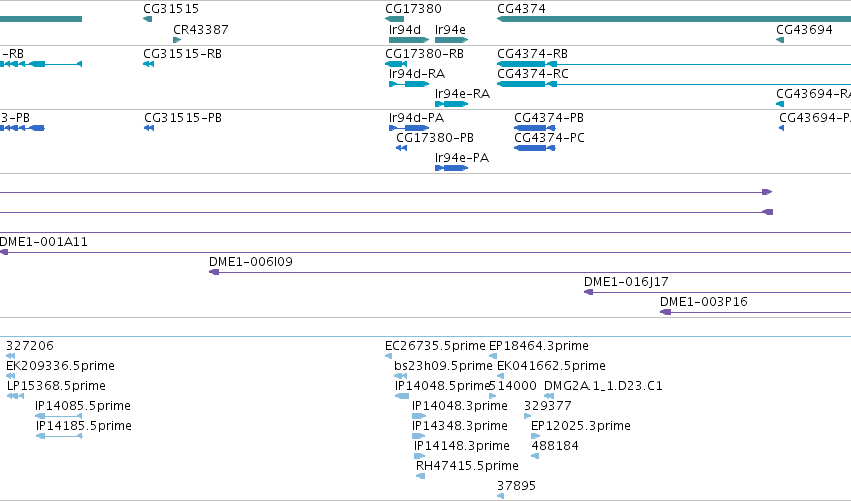Select transcript Ir94e-RA
This screenshot has height=501, width=851.
pos(462,94)
